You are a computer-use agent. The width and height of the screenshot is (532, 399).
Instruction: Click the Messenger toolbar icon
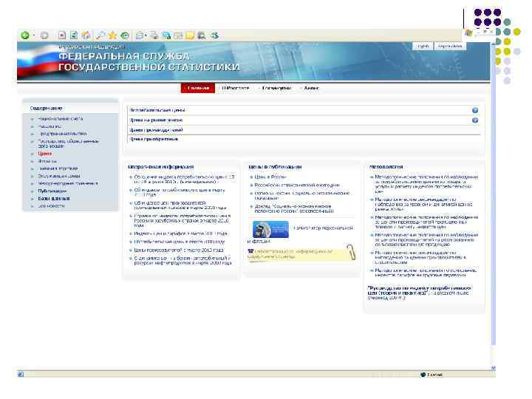tap(214, 35)
